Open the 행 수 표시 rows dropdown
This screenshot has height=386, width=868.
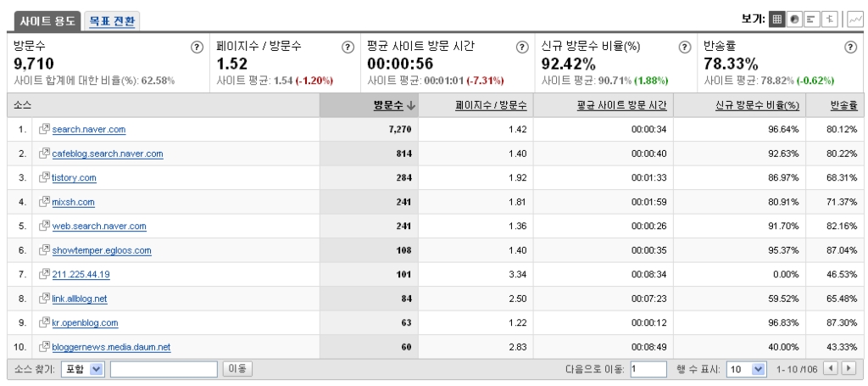[747, 369]
